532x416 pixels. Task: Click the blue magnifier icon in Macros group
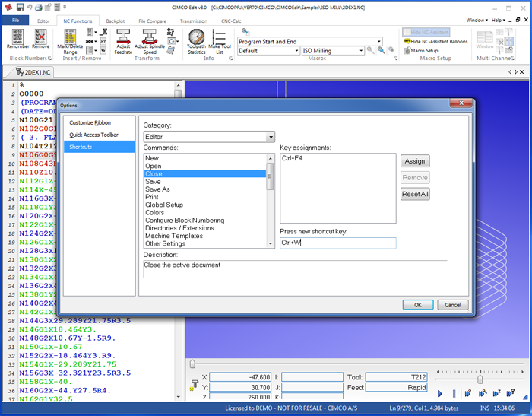(x=381, y=50)
